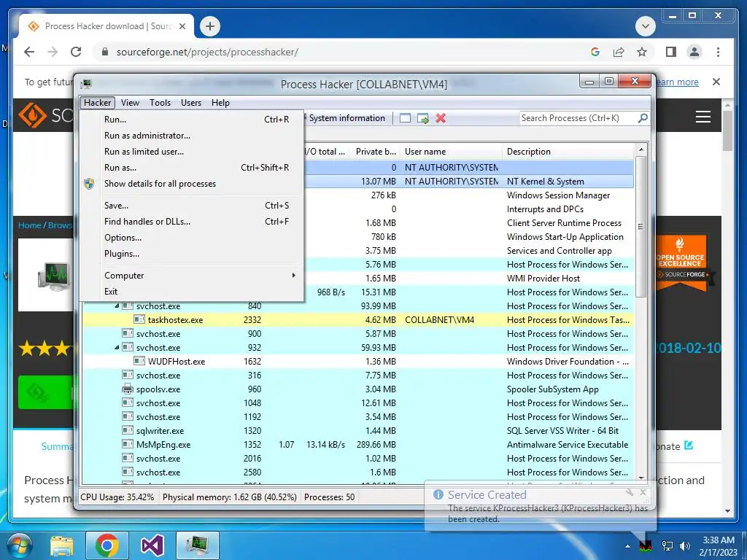Viewport: 747px width, 560px height.
Task: Click the sqlwriter.exe process icon
Action: (x=128, y=430)
